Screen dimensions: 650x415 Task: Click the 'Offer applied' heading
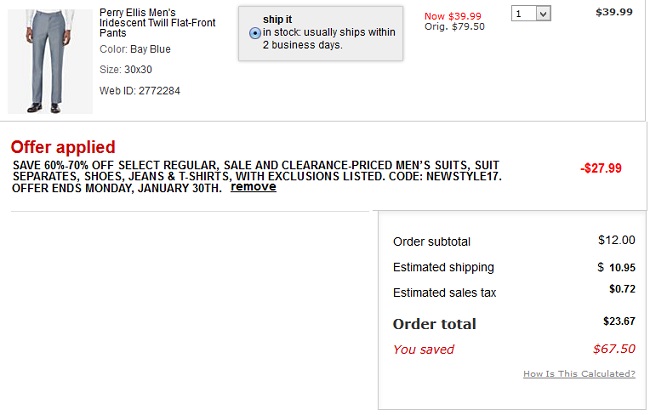[x=63, y=147]
